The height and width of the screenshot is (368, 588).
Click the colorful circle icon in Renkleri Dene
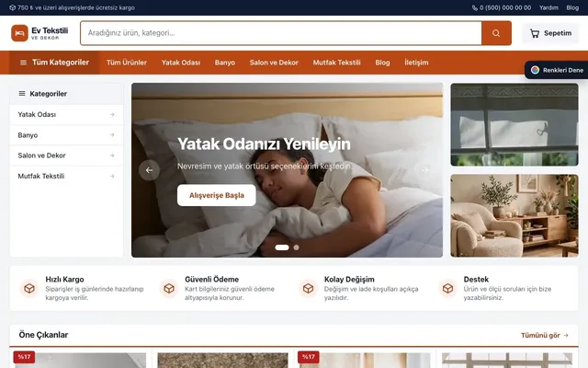click(535, 70)
